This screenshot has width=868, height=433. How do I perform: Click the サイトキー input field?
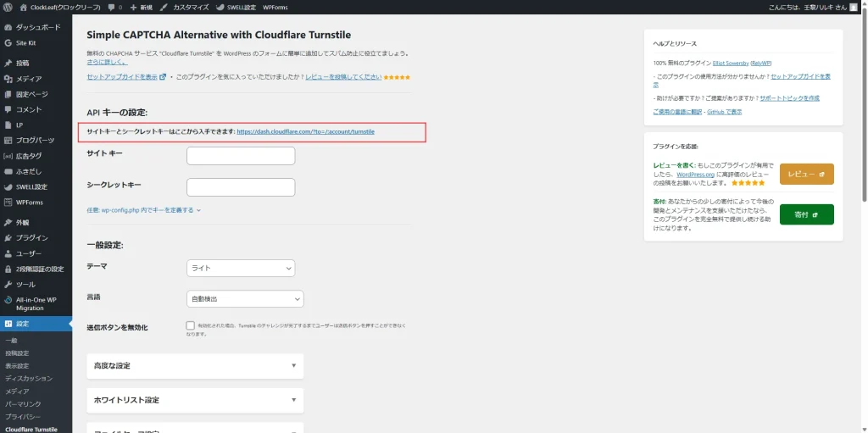[x=241, y=156]
